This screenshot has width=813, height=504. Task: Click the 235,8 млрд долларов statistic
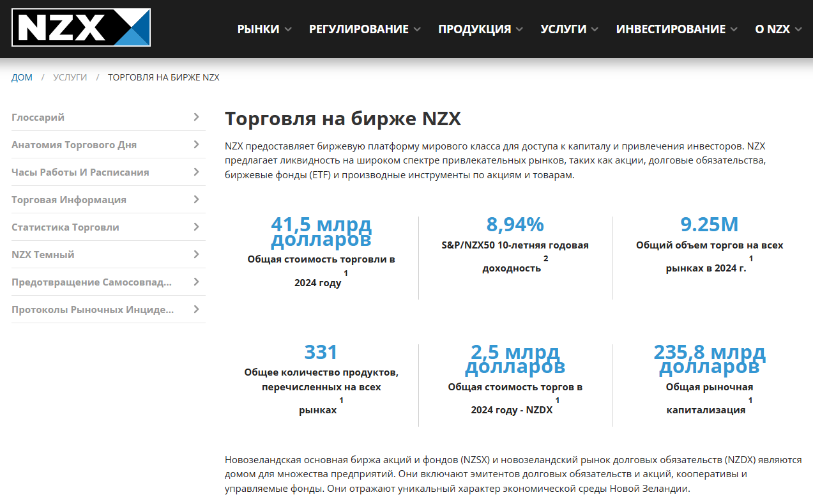[x=709, y=360]
